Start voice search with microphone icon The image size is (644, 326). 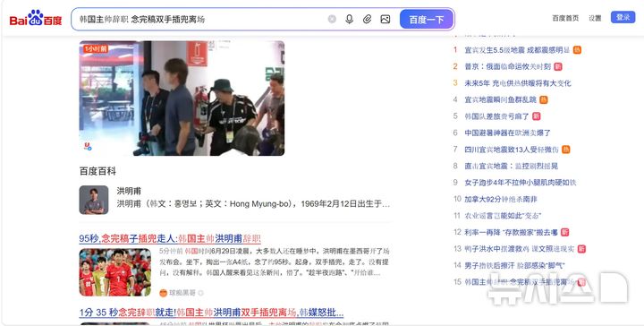click(349, 19)
